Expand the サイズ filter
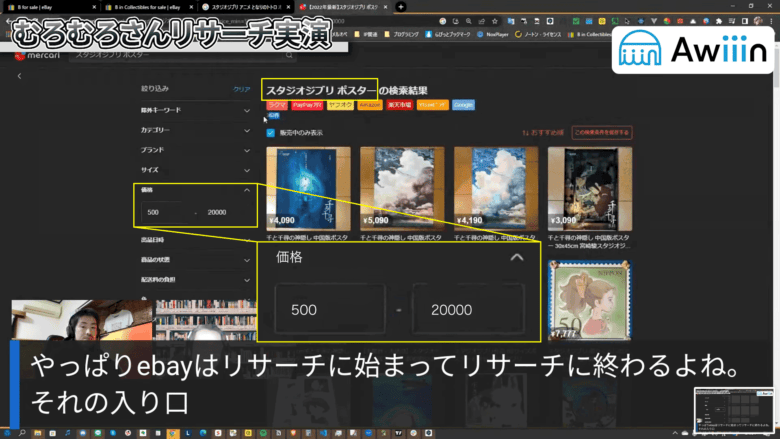The height and width of the screenshot is (439, 780). coord(195,170)
